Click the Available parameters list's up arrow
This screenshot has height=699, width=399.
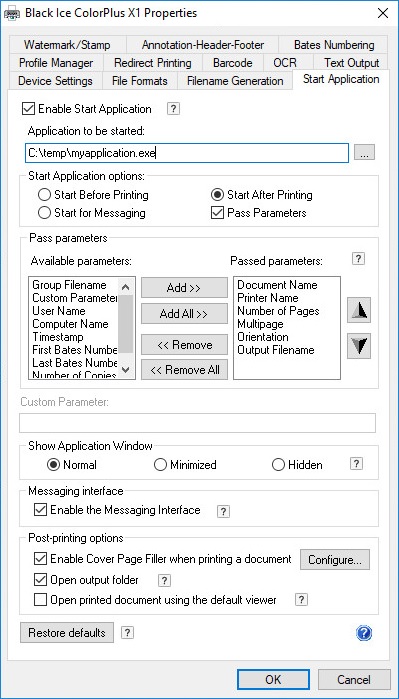click(x=126, y=288)
